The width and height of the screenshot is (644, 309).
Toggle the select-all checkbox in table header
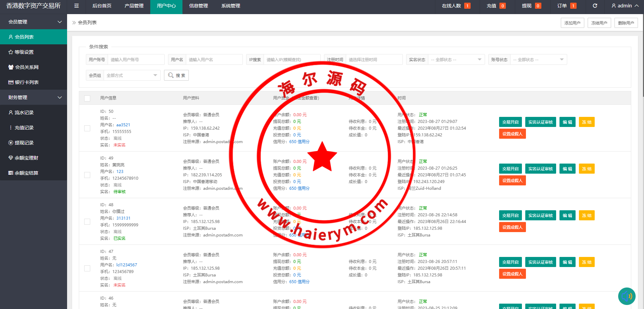(87, 98)
